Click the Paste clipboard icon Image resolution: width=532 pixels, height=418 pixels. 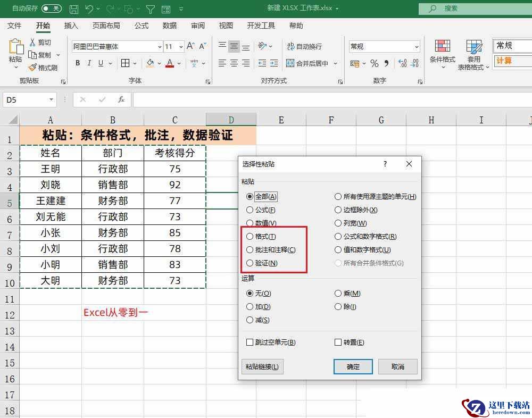click(15, 47)
